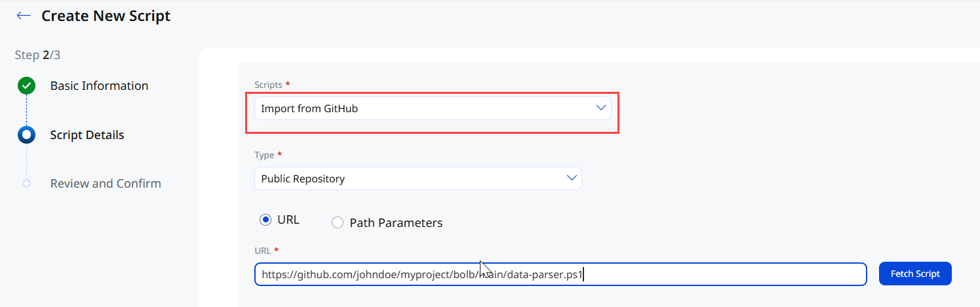The width and height of the screenshot is (980, 307).
Task: Go back using the left arrow icon
Action: tap(24, 16)
